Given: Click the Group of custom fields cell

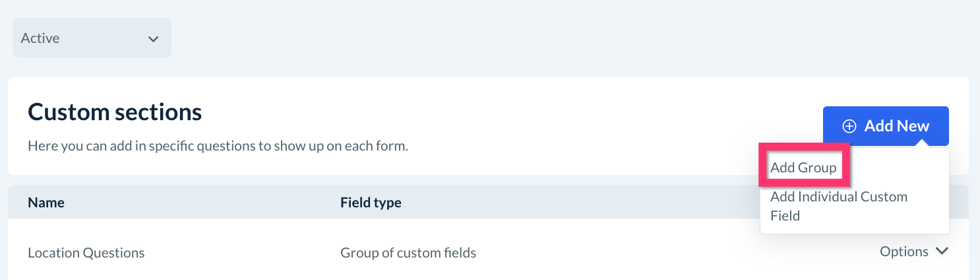Looking at the screenshot, I should coord(408,252).
